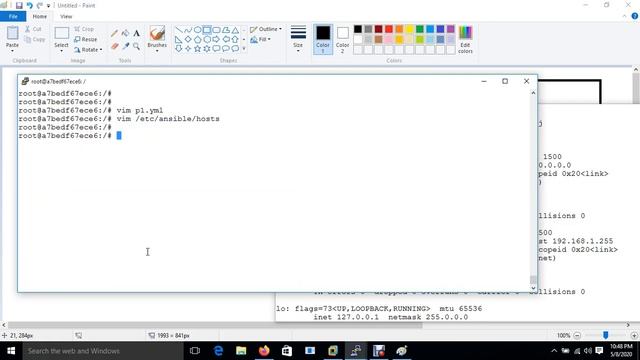Click the Save icon in quick access toolbar
Image resolution: width=640 pixels, height=360 pixels.
(x=19, y=5)
